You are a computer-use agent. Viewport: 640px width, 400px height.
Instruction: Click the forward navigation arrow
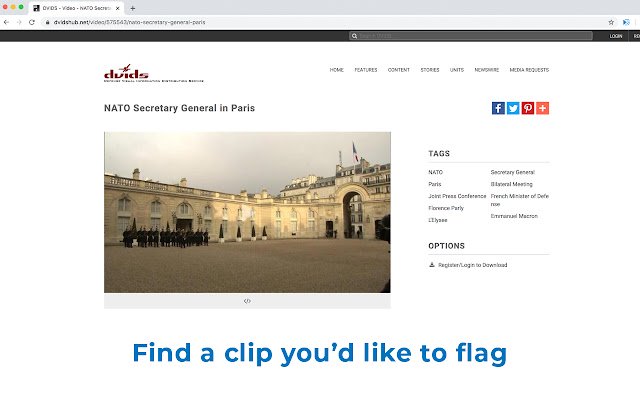tap(19, 22)
